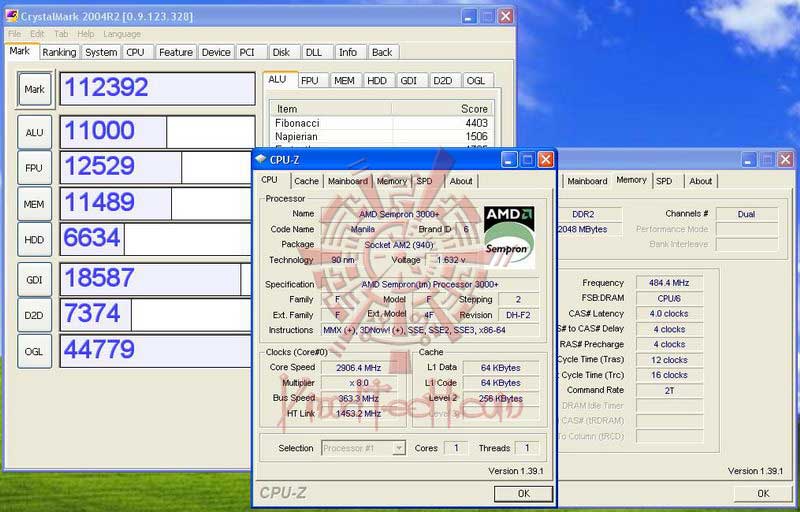Open the File menu in CrystalMark

pyautogui.click(x=14, y=34)
